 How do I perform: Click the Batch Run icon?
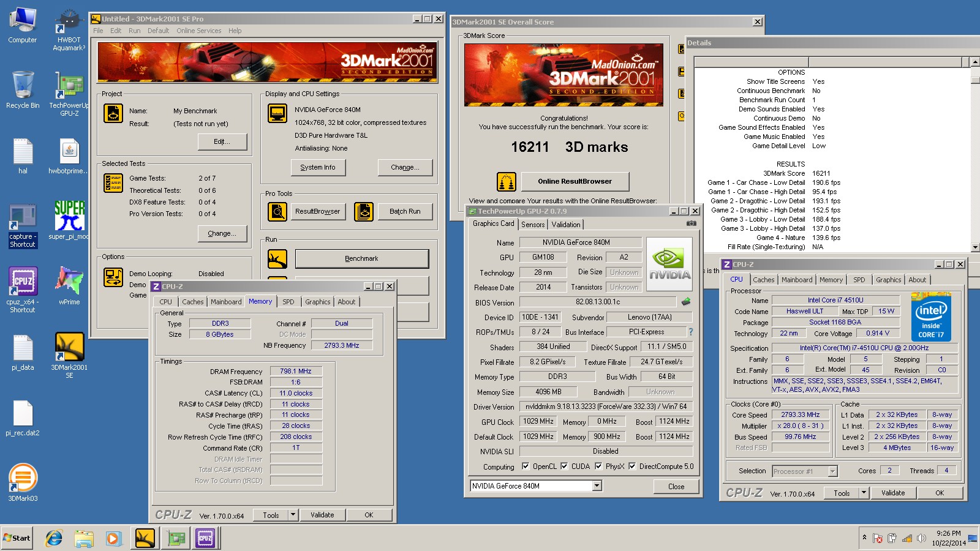[364, 211]
